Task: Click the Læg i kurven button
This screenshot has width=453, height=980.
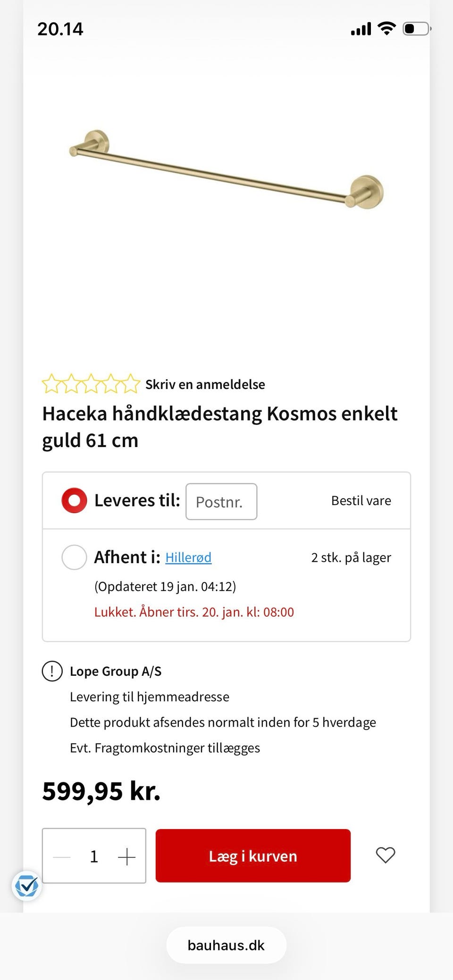Action: tap(253, 855)
